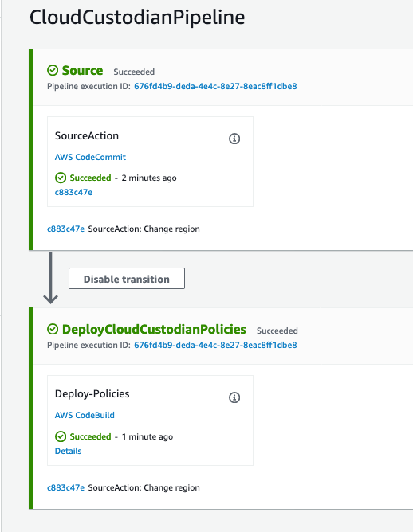Click '2 minutes ago' timestamp

(x=149, y=178)
